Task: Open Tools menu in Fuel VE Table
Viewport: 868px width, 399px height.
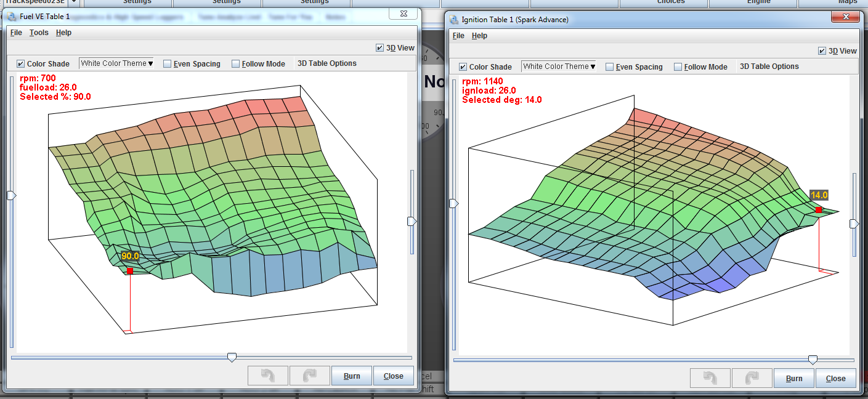Action: 39,33
